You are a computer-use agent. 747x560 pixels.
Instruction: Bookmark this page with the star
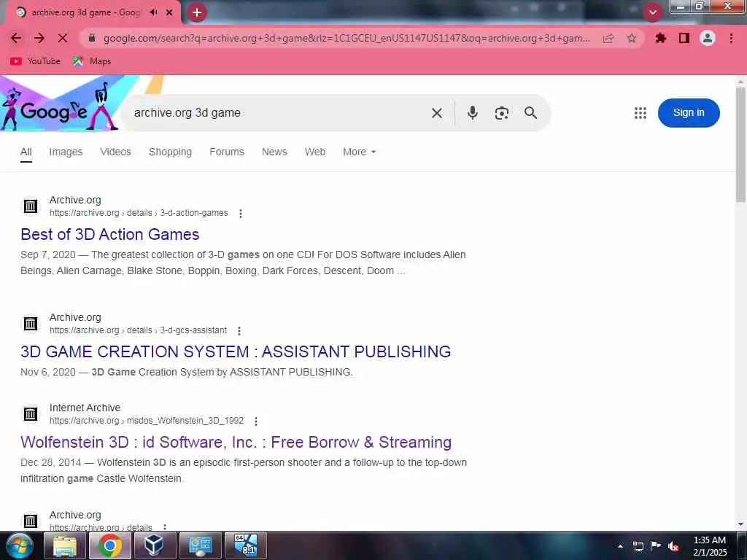[x=632, y=38]
